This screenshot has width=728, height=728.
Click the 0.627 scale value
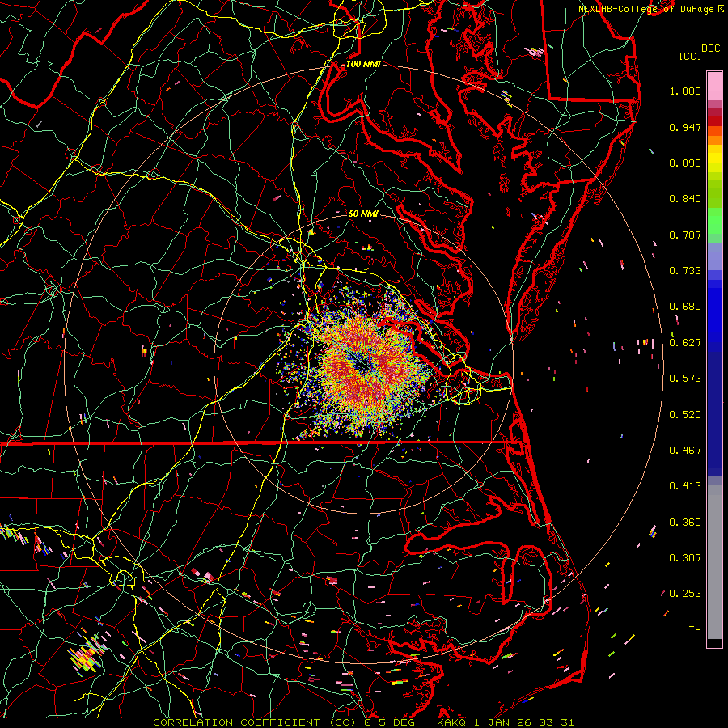[685, 343]
